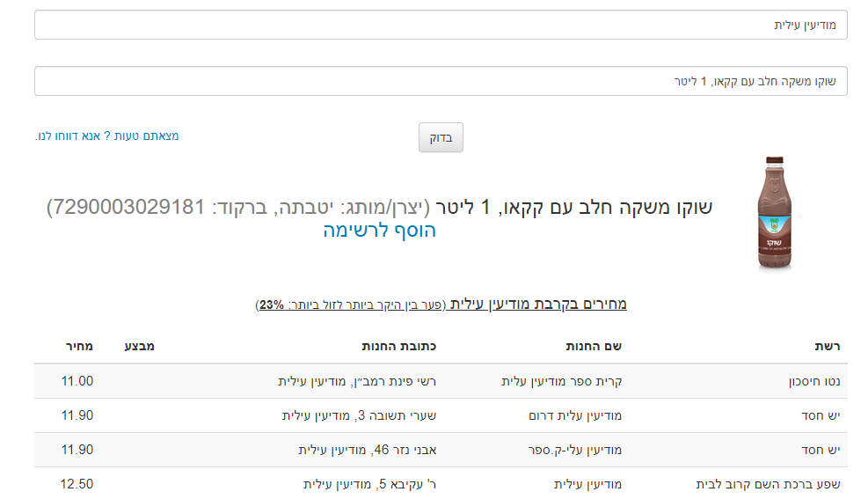The image size is (868, 499).
Task: Click the רשת chain column header
Action: click(x=827, y=346)
